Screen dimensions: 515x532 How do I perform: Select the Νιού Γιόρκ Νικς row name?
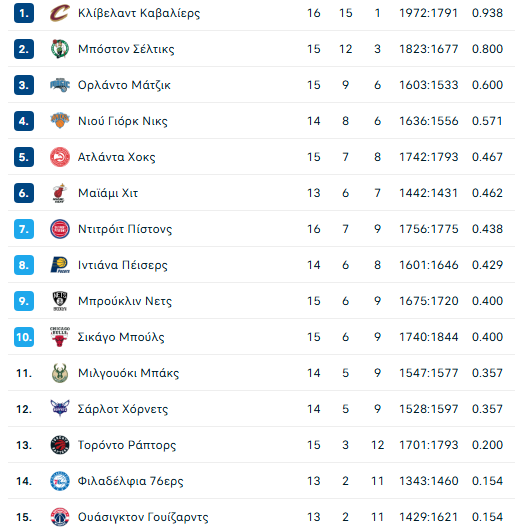tap(122, 121)
